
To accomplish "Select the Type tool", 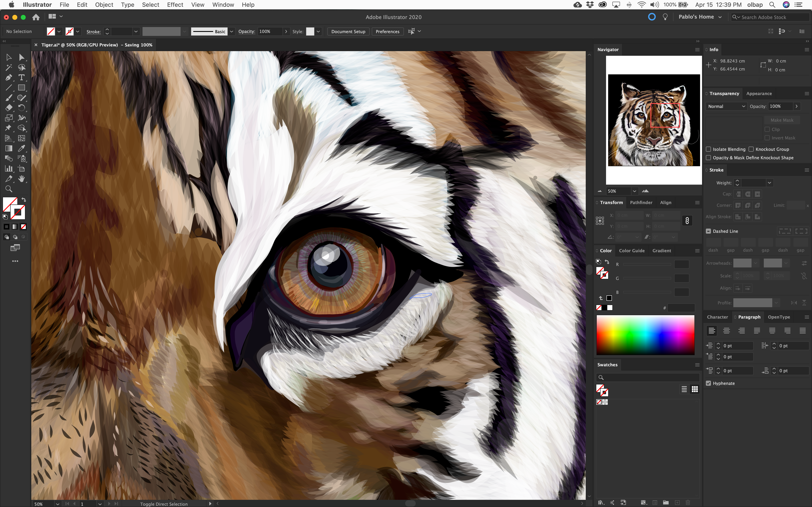I will coord(22,78).
